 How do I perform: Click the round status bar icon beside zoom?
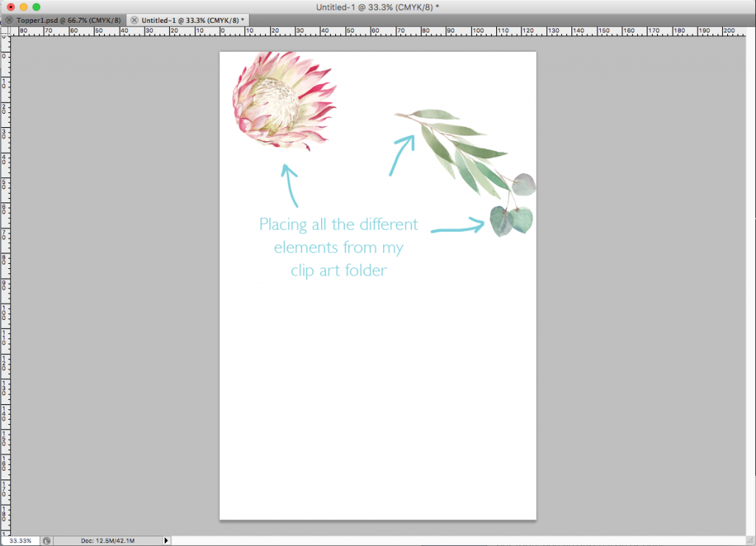[x=47, y=541]
